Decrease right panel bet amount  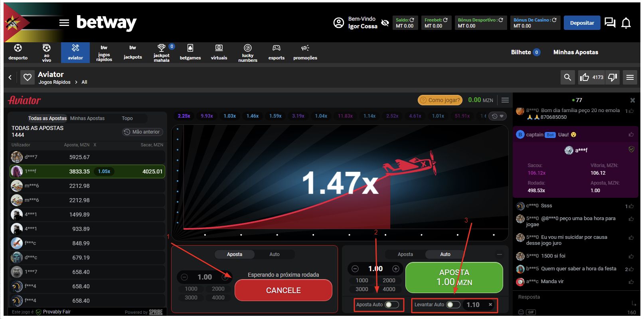pos(355,269)
